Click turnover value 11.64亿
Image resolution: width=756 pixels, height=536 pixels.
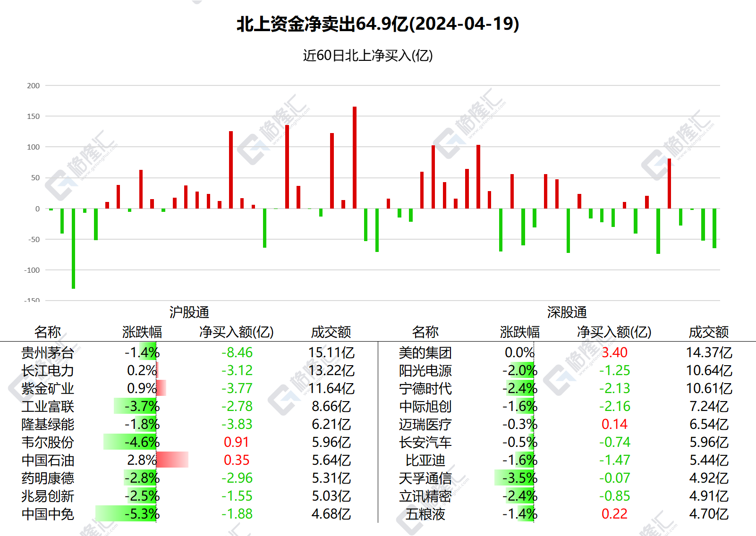point(331,388)
